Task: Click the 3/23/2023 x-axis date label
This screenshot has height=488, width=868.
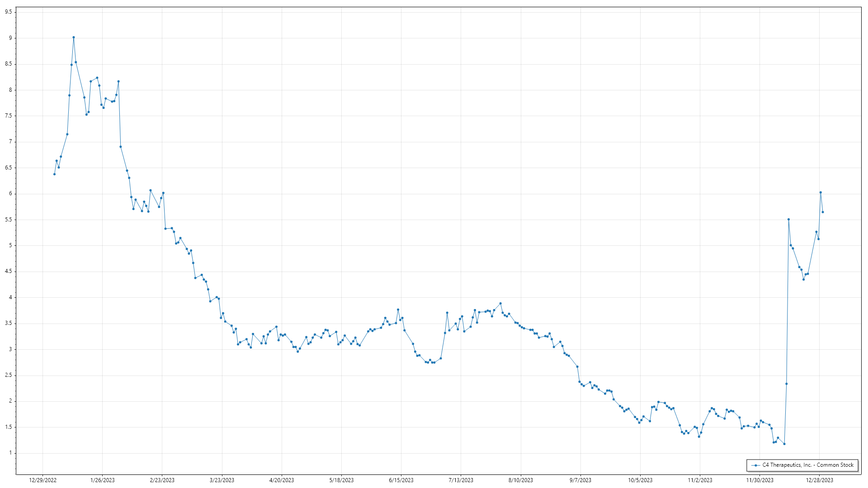Action: click(222, 480)
